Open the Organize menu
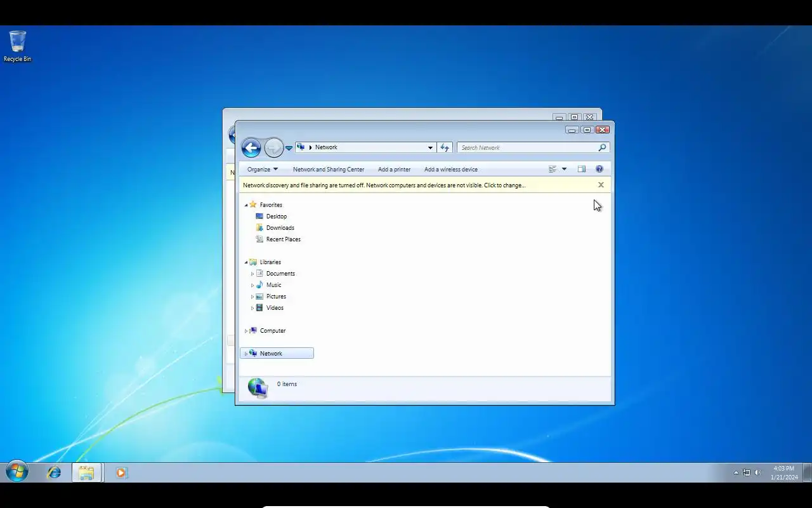The width and height of the screenshot is (812, 508). pyautogui.click(x=263, y=170)
